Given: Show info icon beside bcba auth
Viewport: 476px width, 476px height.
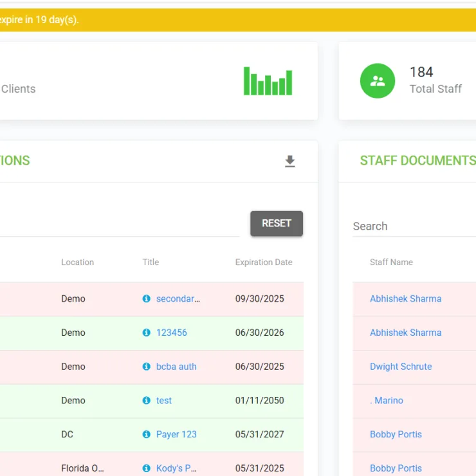Looking at the screenshot, I should [146, 367].
